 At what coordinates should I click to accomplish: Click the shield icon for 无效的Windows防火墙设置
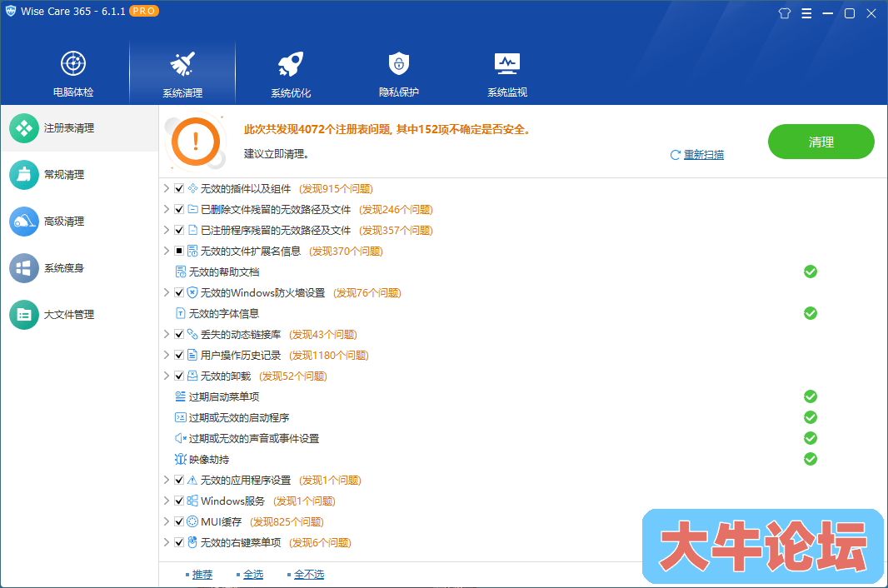click(x=192, y=293)
